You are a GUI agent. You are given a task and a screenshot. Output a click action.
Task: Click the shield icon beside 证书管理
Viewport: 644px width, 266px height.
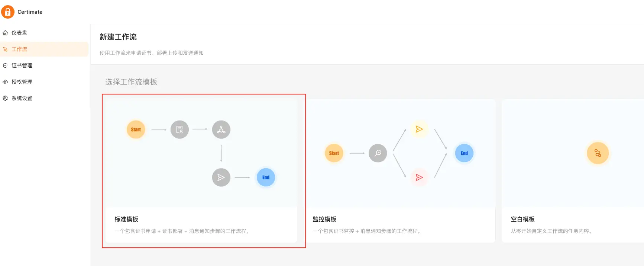5,65
